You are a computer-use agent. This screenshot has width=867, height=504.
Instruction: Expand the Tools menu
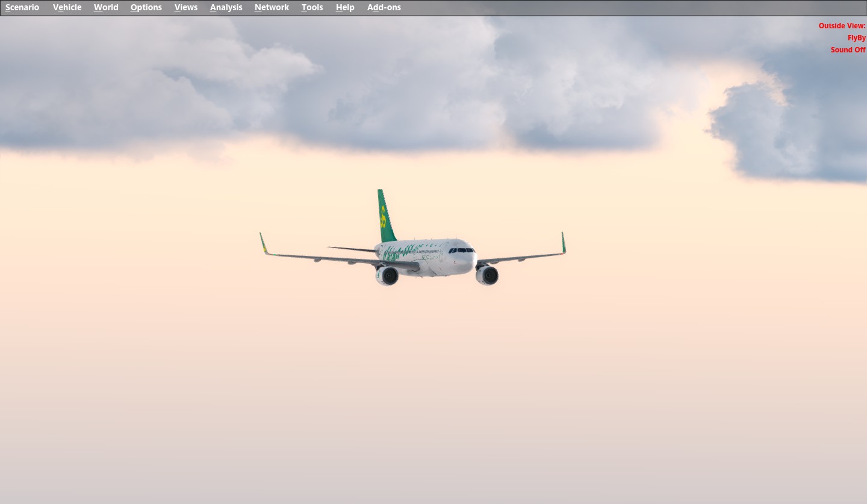click(x=312, y=8)
